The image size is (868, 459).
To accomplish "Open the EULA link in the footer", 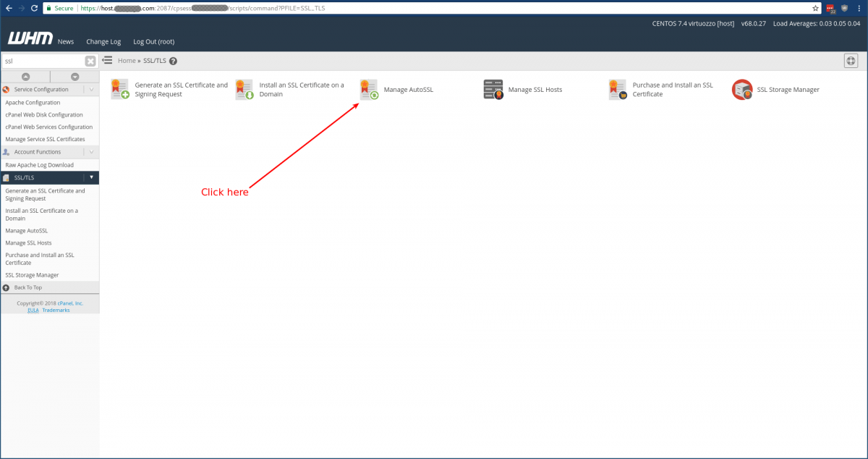I will point(33,310).
